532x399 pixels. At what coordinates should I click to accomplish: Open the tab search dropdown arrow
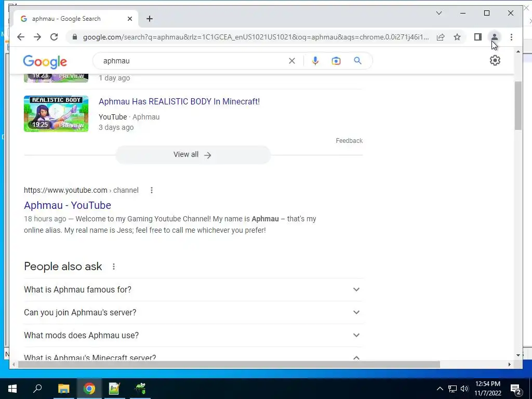click(x=438, y=13)
